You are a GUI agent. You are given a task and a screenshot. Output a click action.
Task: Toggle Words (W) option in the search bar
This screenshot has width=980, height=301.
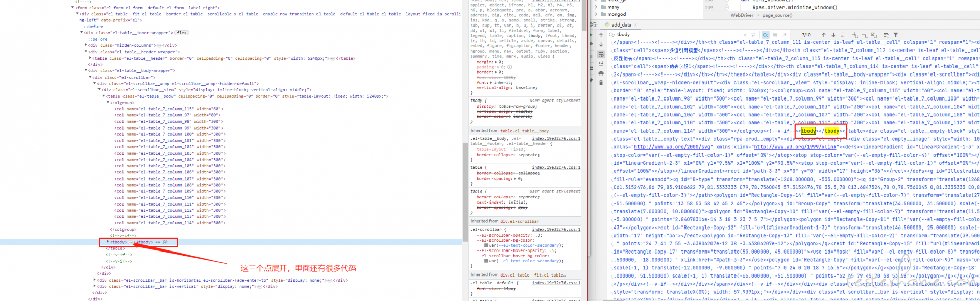tap(775, 35)
